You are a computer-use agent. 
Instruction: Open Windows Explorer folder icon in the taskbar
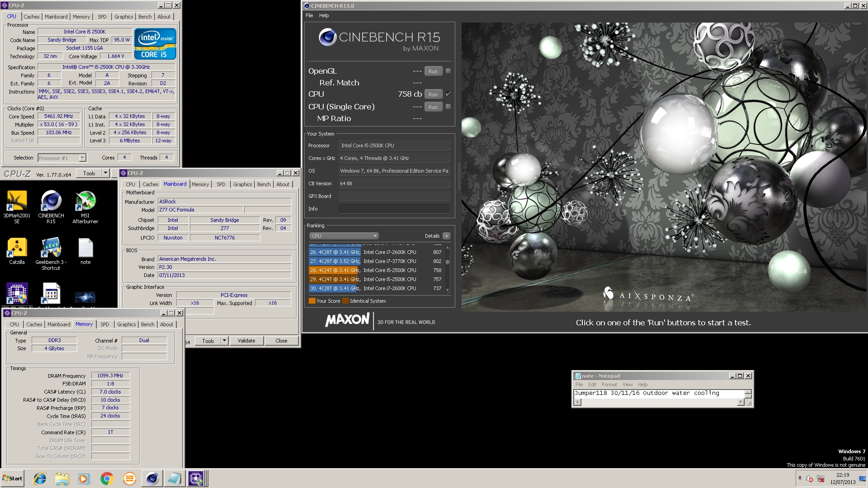62,479
